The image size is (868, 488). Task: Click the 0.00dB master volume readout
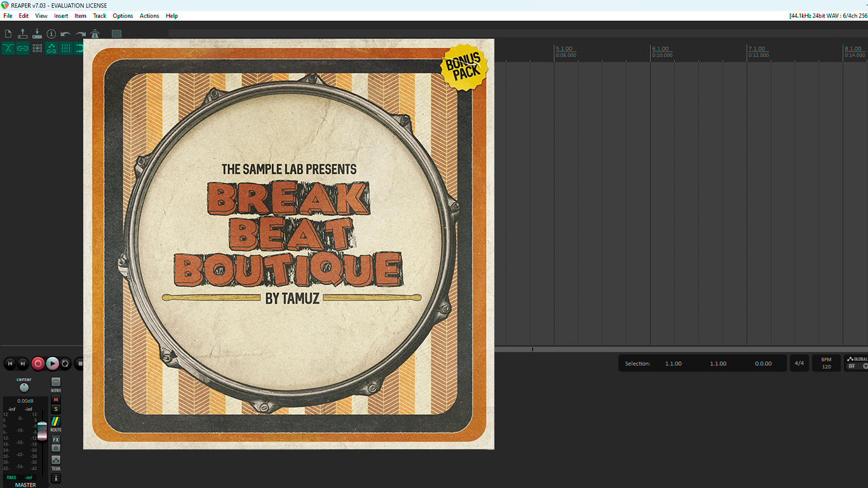coord(25,401)
